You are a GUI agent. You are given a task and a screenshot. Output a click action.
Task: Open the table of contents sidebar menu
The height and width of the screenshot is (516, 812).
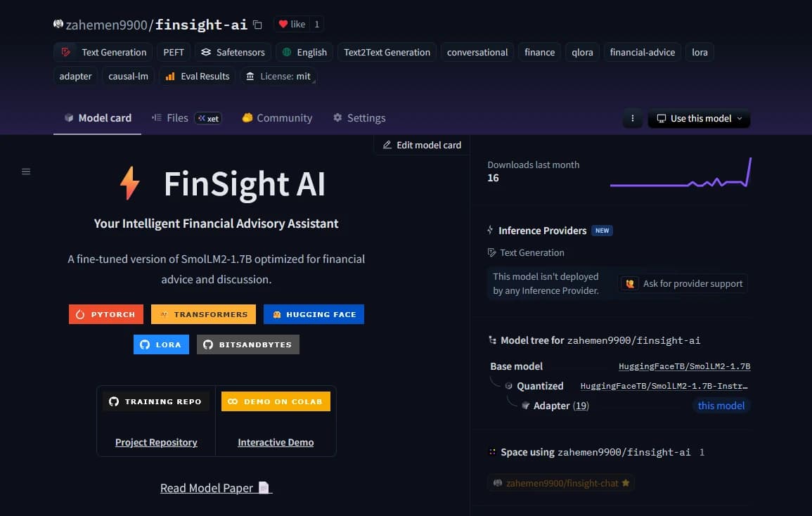(x=26, y=171)
